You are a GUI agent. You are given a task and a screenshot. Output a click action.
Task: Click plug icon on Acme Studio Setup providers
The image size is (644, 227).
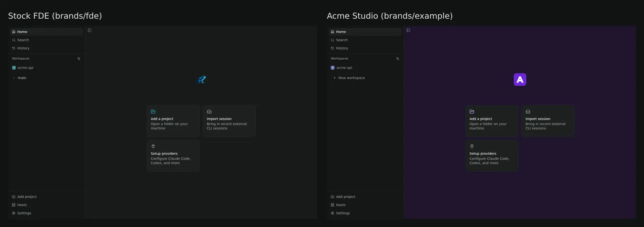tap(472, 146)
